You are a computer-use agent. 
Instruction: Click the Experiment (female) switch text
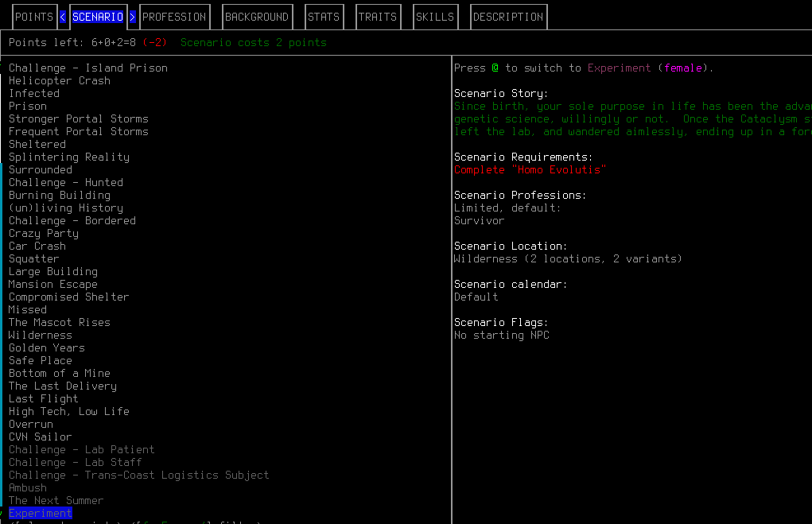(647, 68)
